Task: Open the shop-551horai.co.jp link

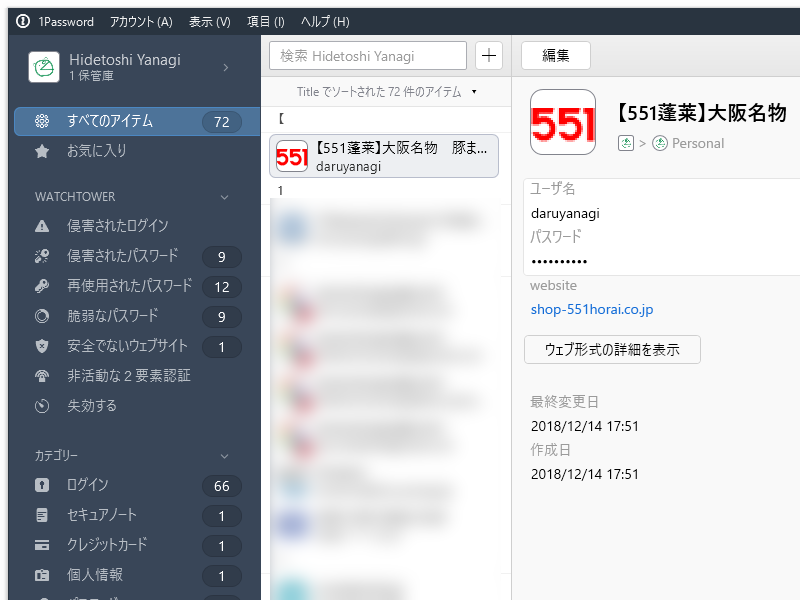Action: click(592, 309)
